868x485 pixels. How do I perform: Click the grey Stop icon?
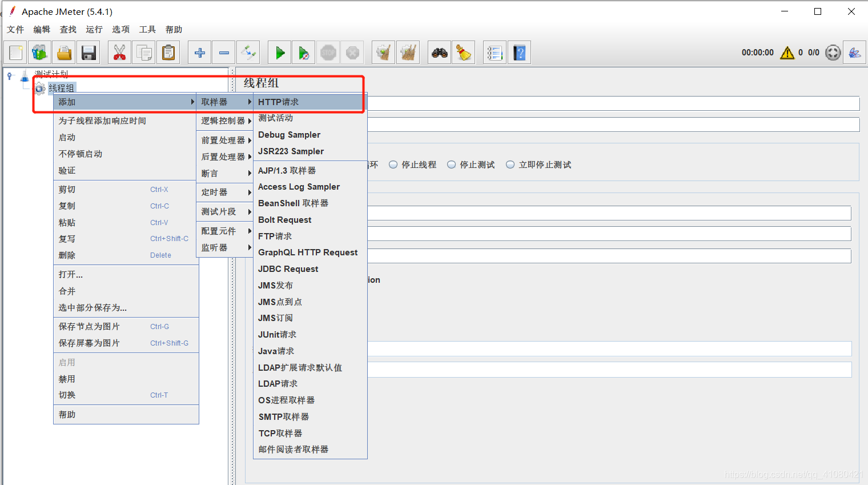[328, 53]
